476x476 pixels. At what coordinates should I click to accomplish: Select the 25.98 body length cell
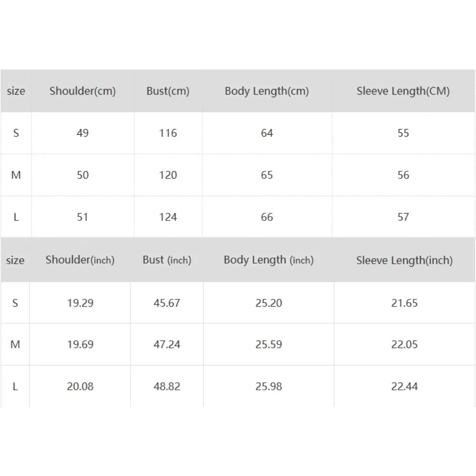[x=268, y=386]
